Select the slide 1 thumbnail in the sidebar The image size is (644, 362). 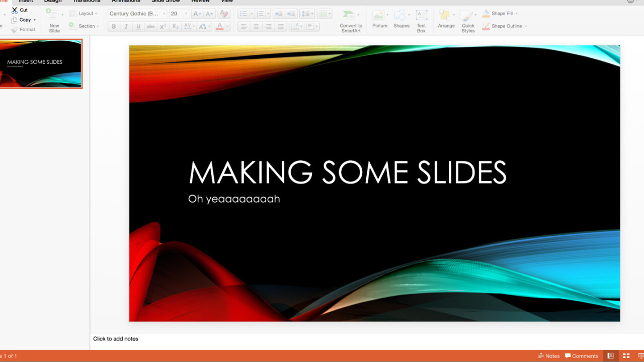40,64
